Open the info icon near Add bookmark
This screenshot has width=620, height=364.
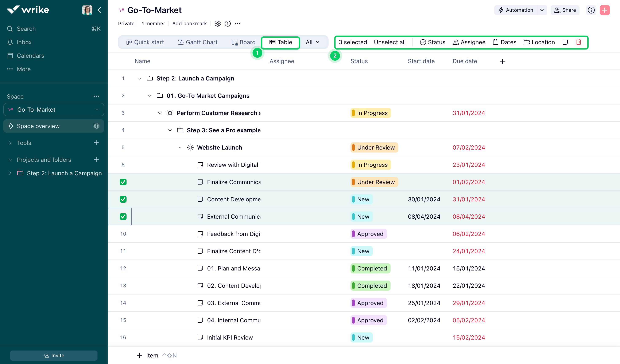(x=228, y=24)
